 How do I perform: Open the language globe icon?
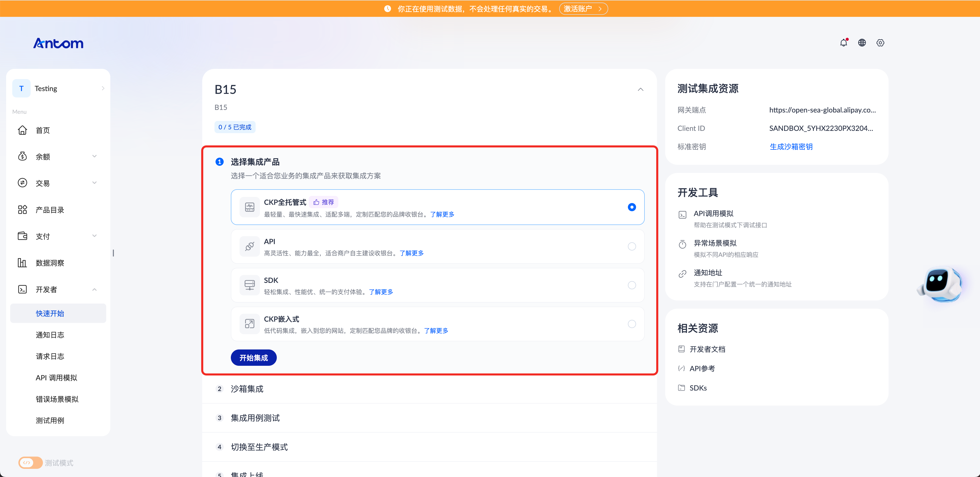pyautogui.click(x=862, y=43)
